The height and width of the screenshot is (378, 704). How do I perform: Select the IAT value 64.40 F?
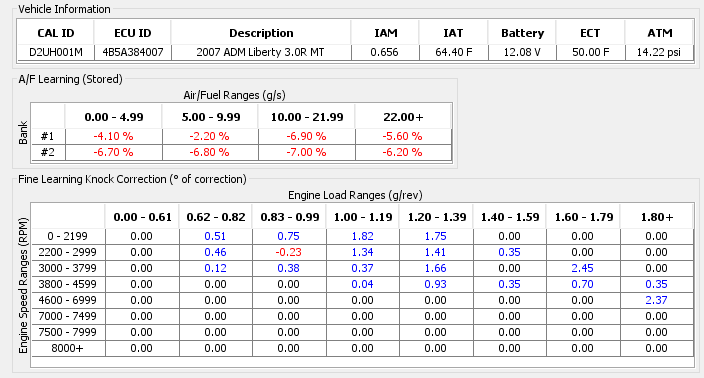pyautogui.click(x=453, y=52)
